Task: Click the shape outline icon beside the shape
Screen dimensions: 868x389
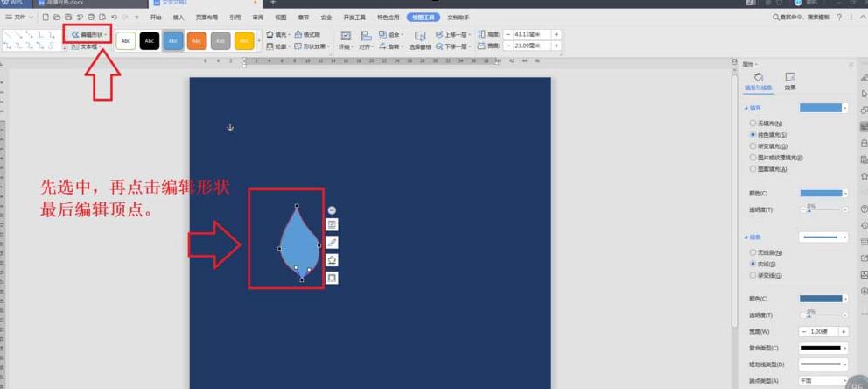Action: [332, 278]
